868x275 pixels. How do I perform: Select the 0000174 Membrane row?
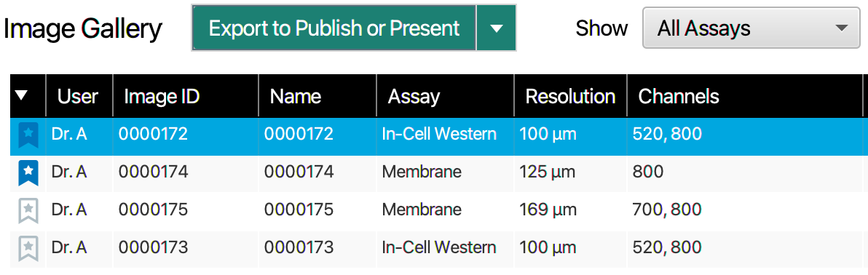[438, 173]
